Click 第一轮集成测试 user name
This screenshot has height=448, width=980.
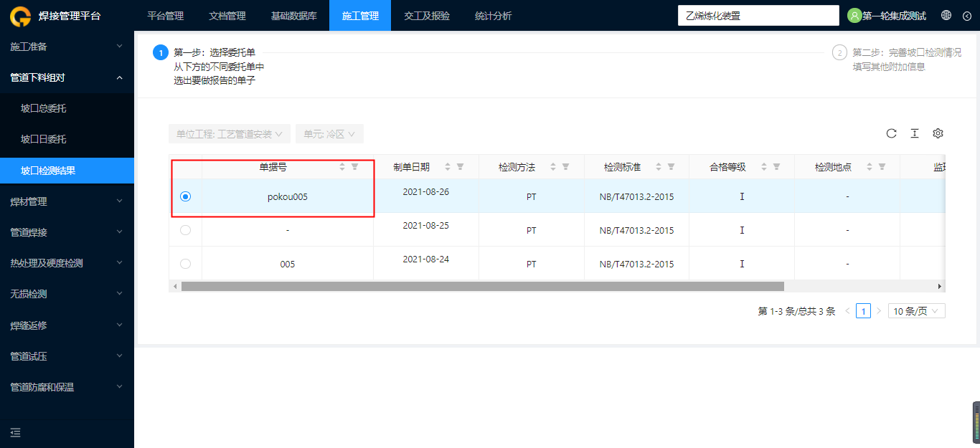894,16
